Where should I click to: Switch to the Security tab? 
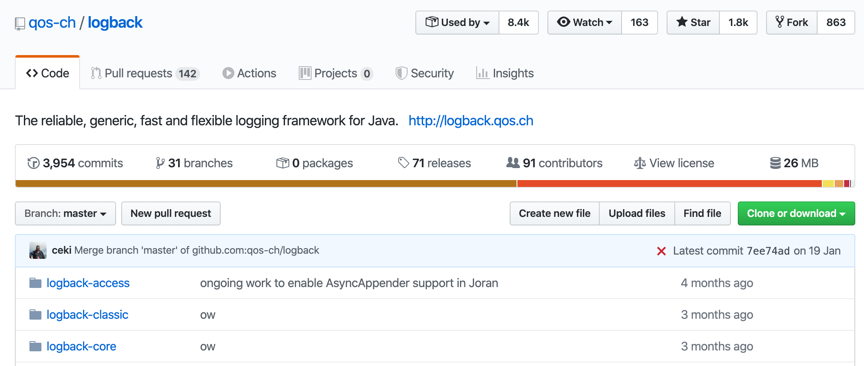click(x=424, y=73)
